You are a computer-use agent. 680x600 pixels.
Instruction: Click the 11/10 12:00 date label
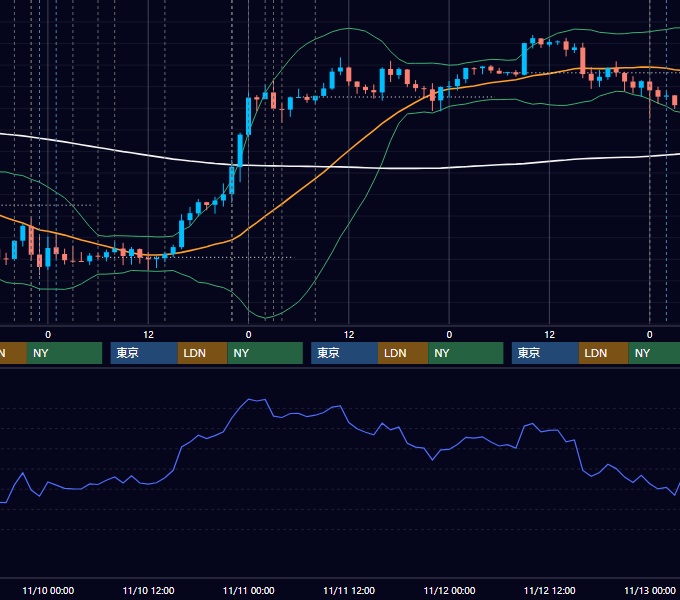click(x=148, y=590)
